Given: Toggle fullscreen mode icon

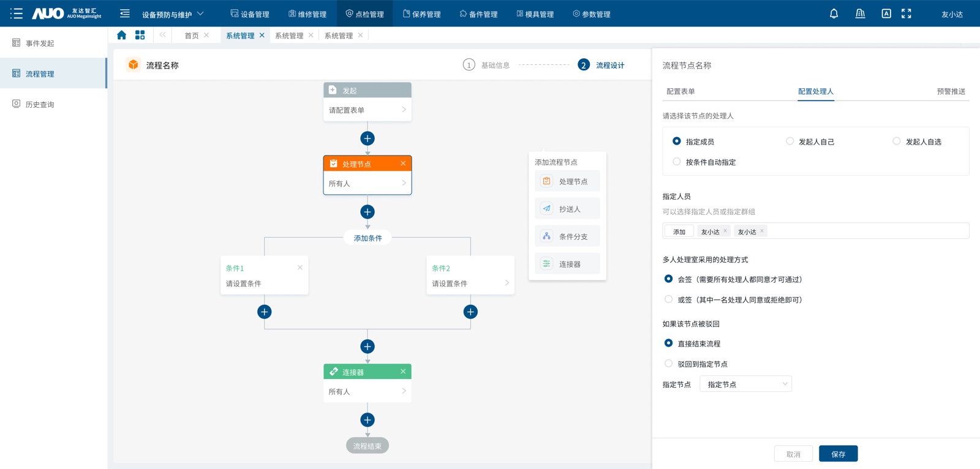Looking at the screenshot, I should (x=907, y=13).
